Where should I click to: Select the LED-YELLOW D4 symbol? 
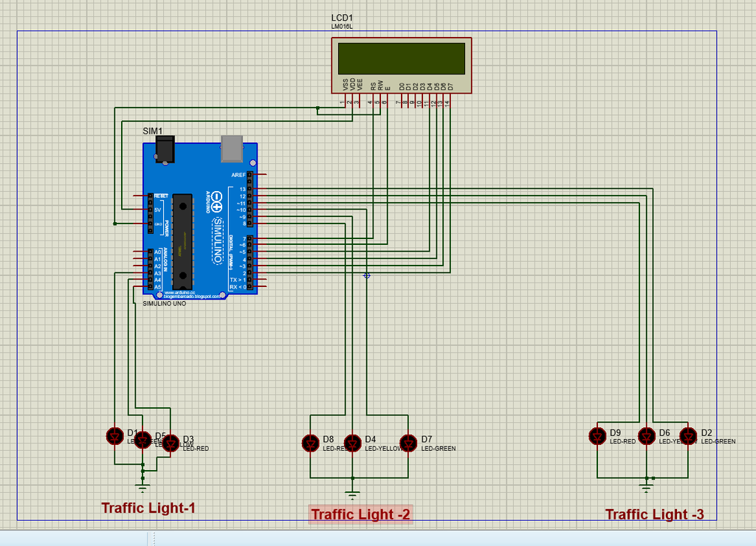coord(352,443)
